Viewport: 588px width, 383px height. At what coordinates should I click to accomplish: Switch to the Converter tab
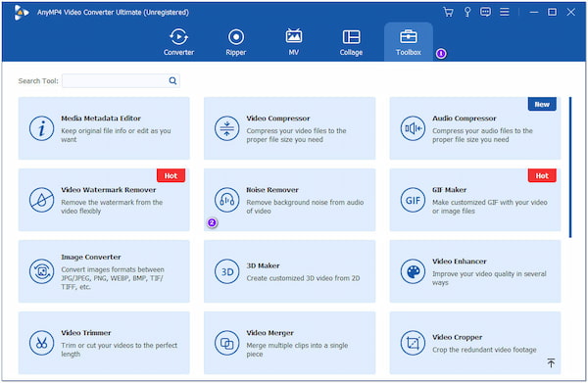pyautogui.click(x=178, y=42)
